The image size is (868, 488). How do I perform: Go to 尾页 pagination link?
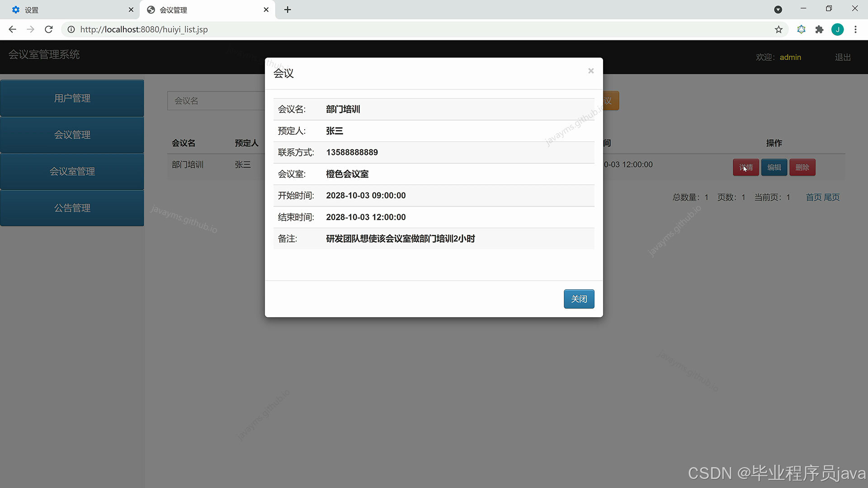coord(831,197)
